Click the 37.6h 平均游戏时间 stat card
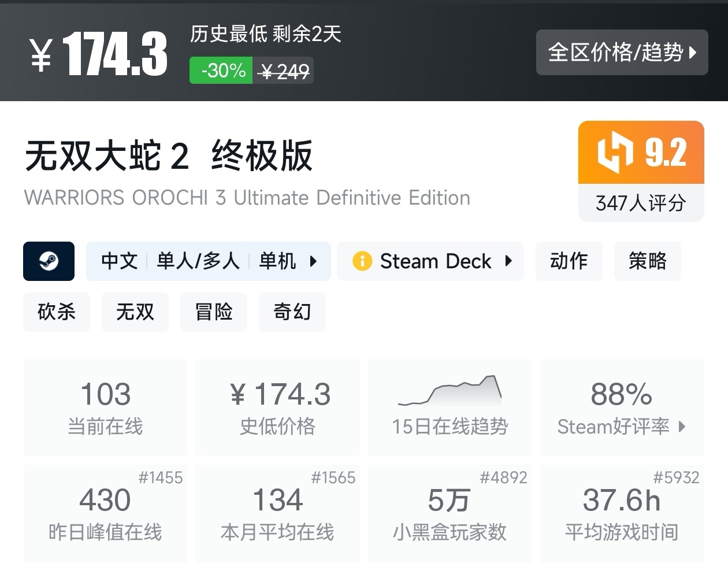The height and width of the screenshot is (574, 728). pos(622,513)
